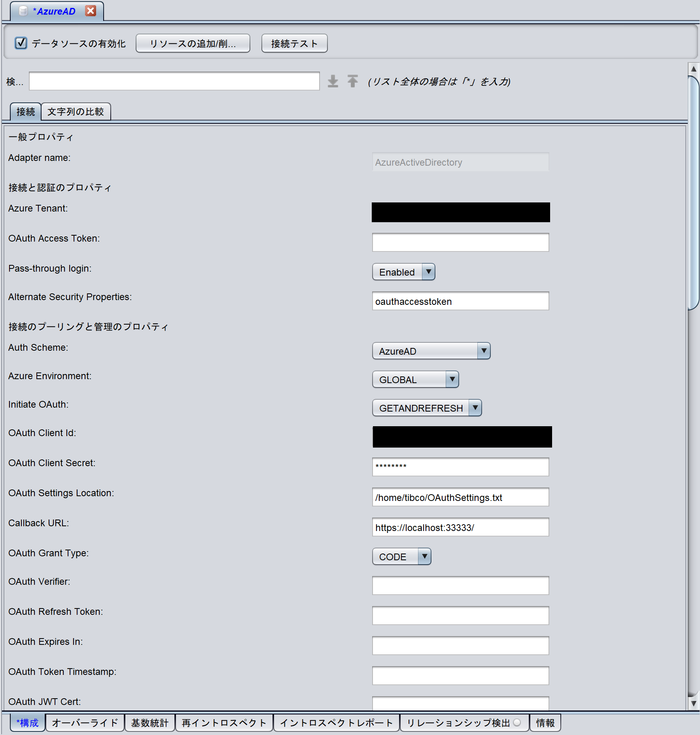Click the OAuth Client Id field

(x=462, y=437)
